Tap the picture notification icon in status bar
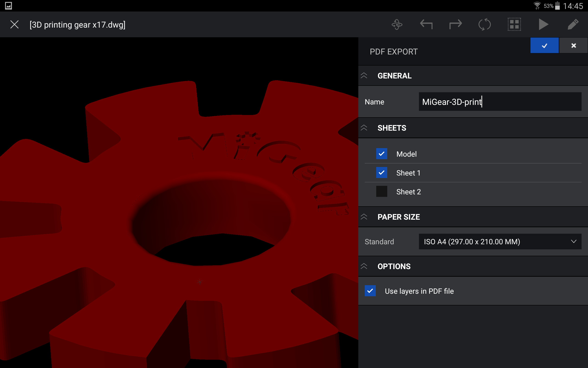The height and width of the screenshot is (368, 588). 8,6
